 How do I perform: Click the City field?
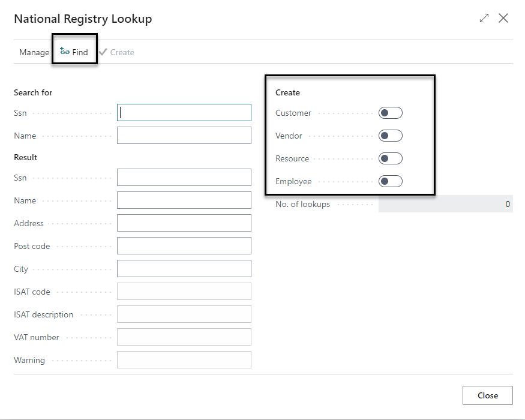tap(184, 268)
